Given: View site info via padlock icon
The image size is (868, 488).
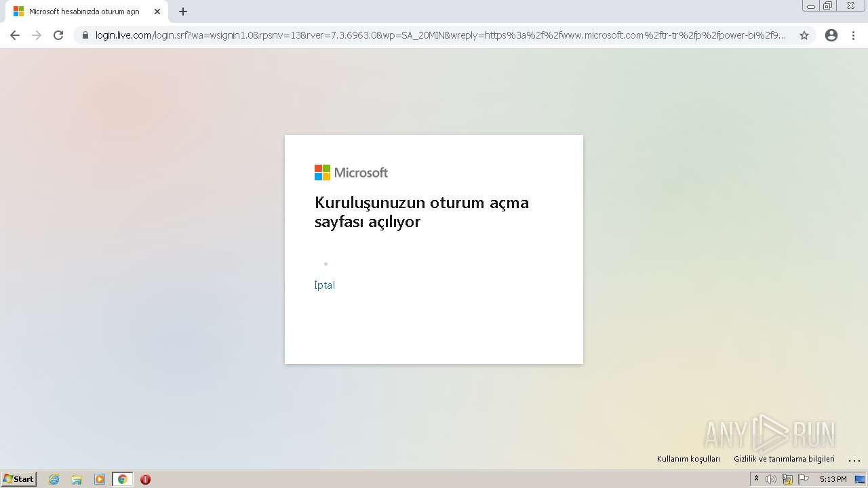Looking at the screenshot, I should (x=85, y=35).
